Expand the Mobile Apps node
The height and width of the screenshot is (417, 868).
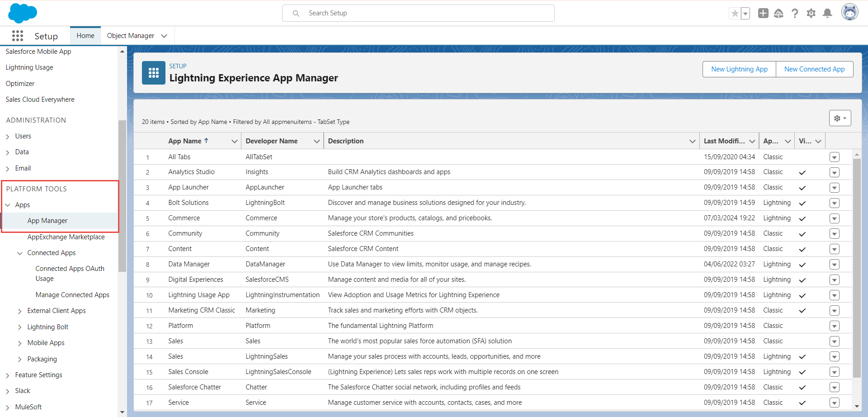coord(20,343)
